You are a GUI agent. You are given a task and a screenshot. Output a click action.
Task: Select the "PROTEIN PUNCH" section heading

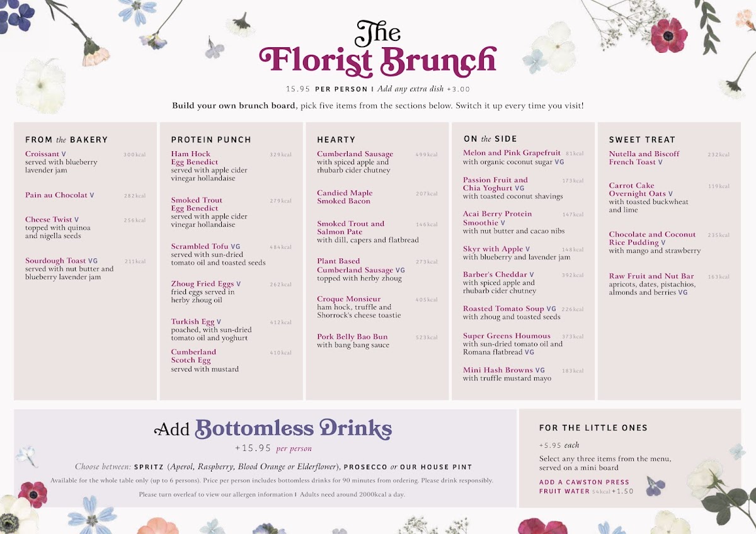(211, 140)
